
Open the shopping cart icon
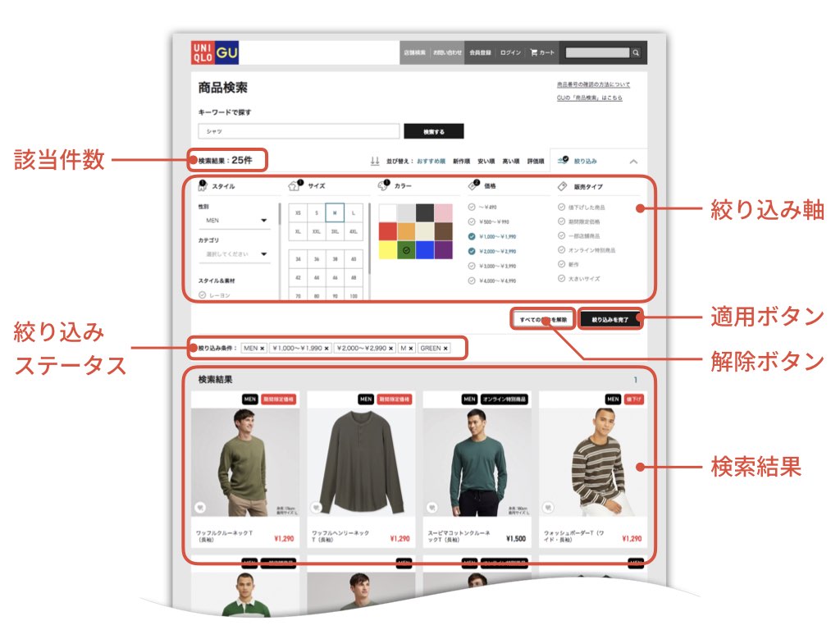click(x=533, y=52)
